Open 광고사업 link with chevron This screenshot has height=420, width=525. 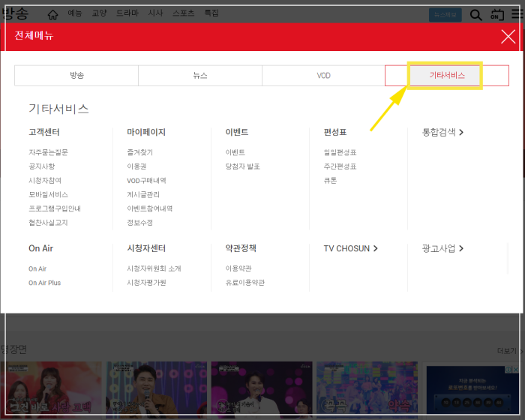[x=442, y=248]
